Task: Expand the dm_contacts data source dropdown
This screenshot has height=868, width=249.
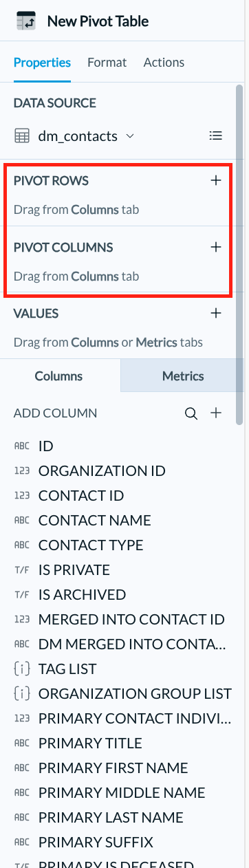Action: 130,136
